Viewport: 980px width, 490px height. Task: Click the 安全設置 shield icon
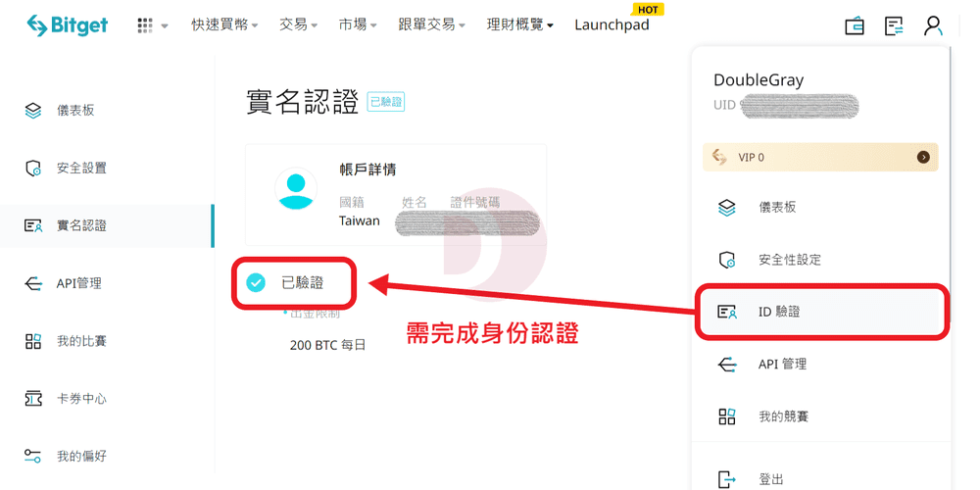(x=32, y=169)
